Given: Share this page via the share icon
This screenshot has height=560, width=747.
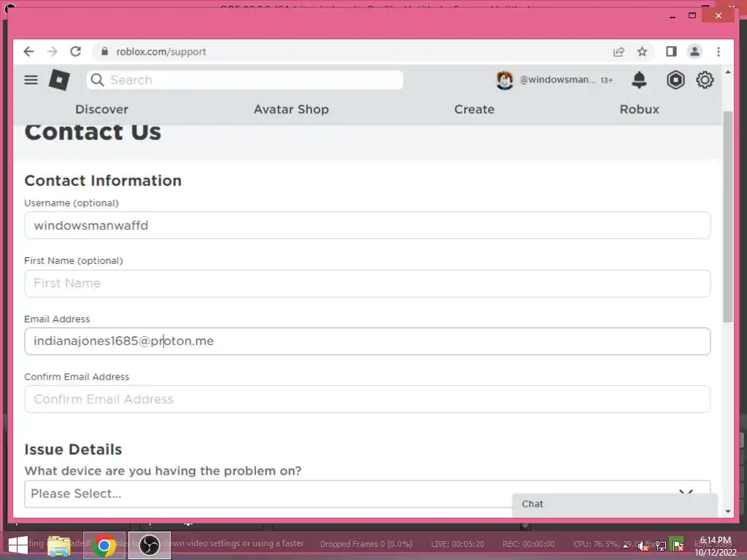Looking at the screenshot, I should point(619,52).
